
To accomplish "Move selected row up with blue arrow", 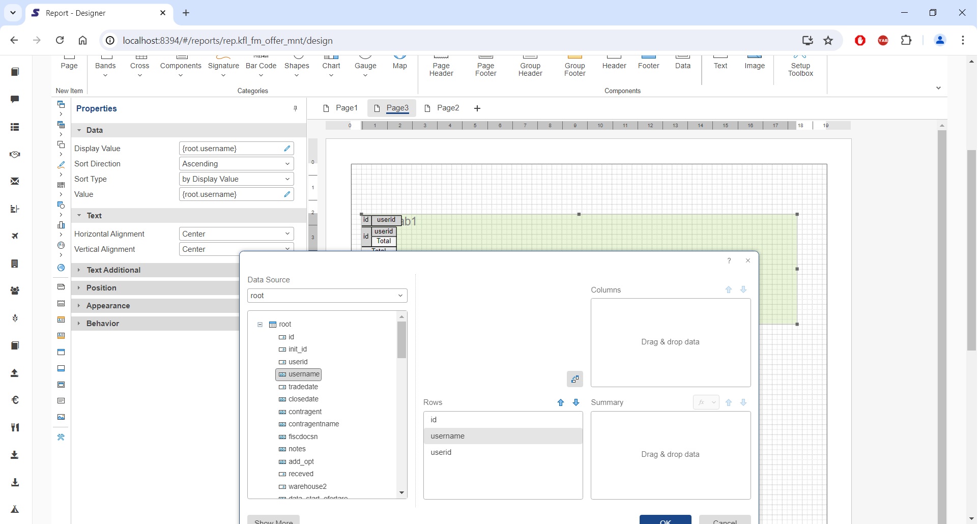I will 561,402.
